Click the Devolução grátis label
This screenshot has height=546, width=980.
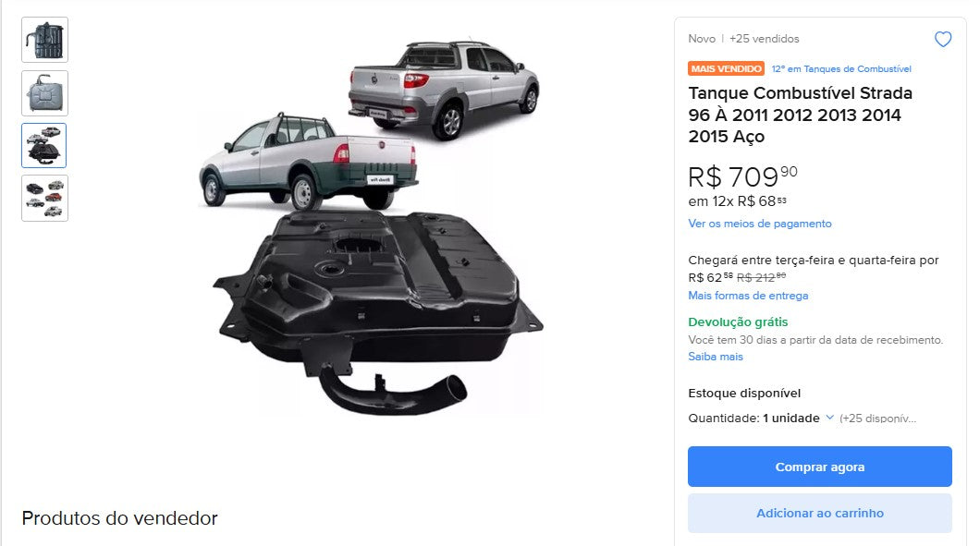tap(738, 322)
